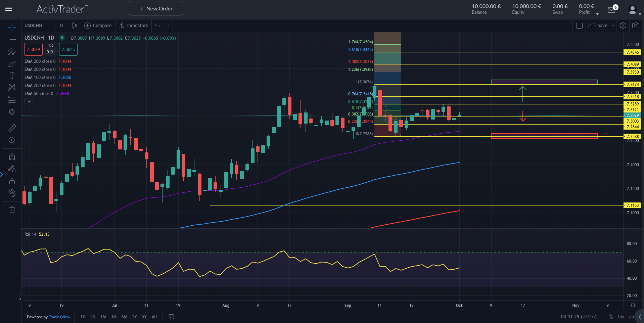The height and width of the screenshot is (323, 644).
Task: Collapse the indicators legend with the arrow
Action: (29, 101)
